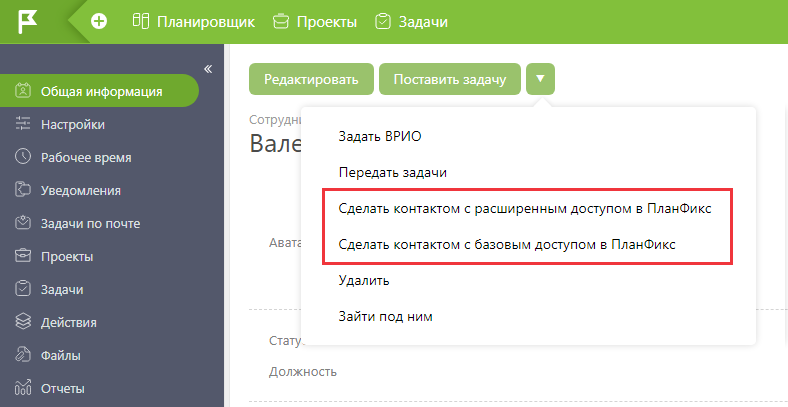Click the Планировщик board icon in header
The width and height of the screenshot is (788, 407).
pyautogui.click(x=141, y=21)
